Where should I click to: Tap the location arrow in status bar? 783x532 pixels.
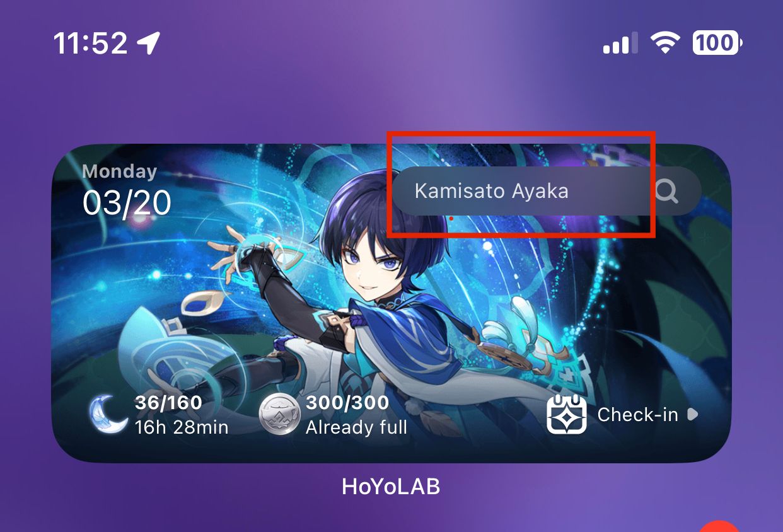149,43
